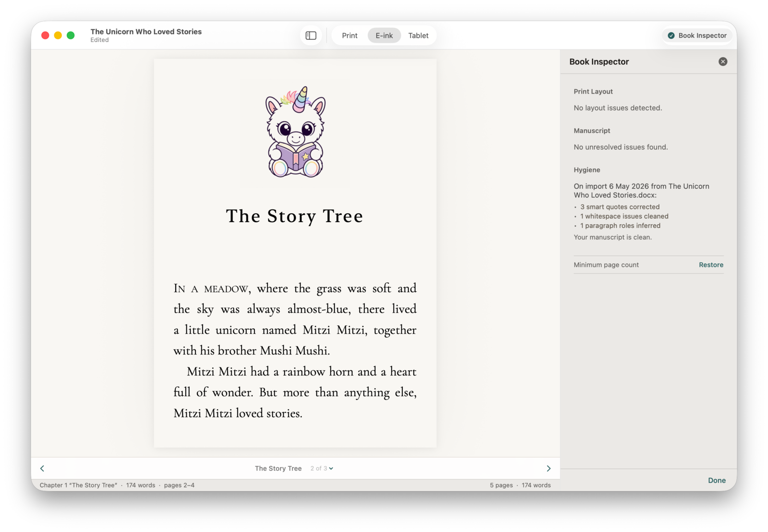This screenshot has width=768, height=532.
Task: Click No layout issues detected text
Action: click(x=618, y=108)
